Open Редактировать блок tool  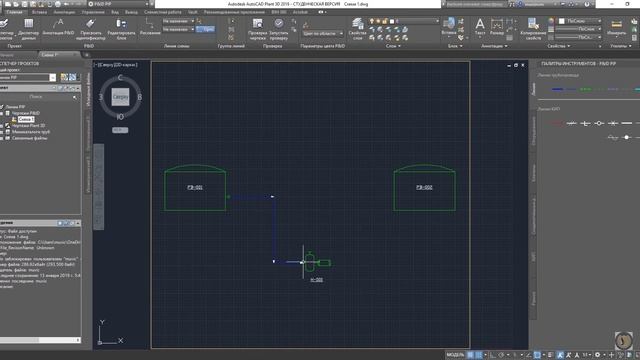tap(121, 29)
